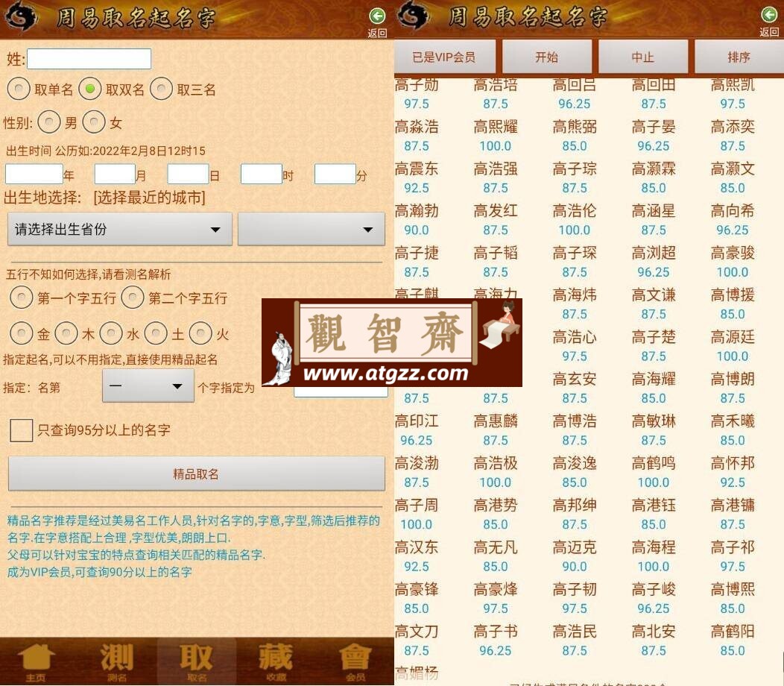Screen dimensions: 784x686
Task: Select the name 高敏琳 in results
Action: pos(654,421)
